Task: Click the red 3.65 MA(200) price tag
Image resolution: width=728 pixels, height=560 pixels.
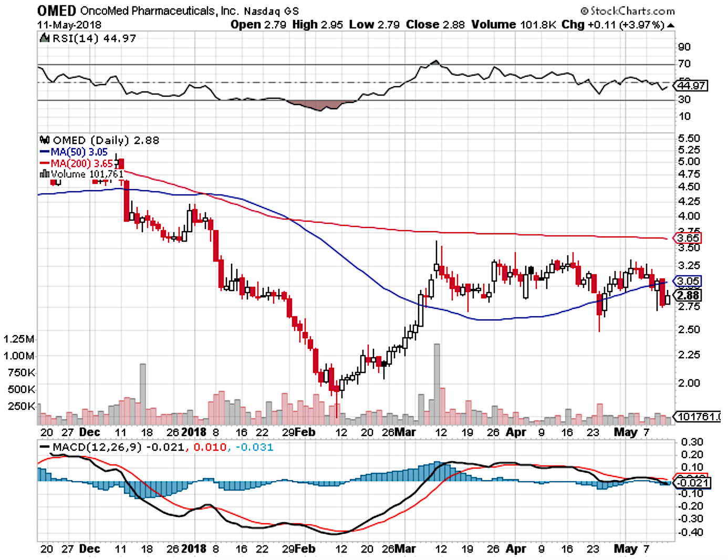Action: click(x=688, y=238)
